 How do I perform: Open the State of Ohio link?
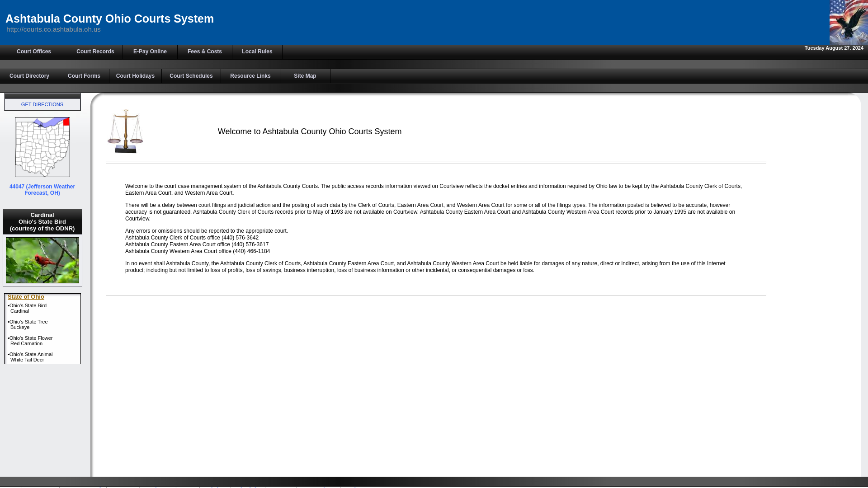[26, 296]
